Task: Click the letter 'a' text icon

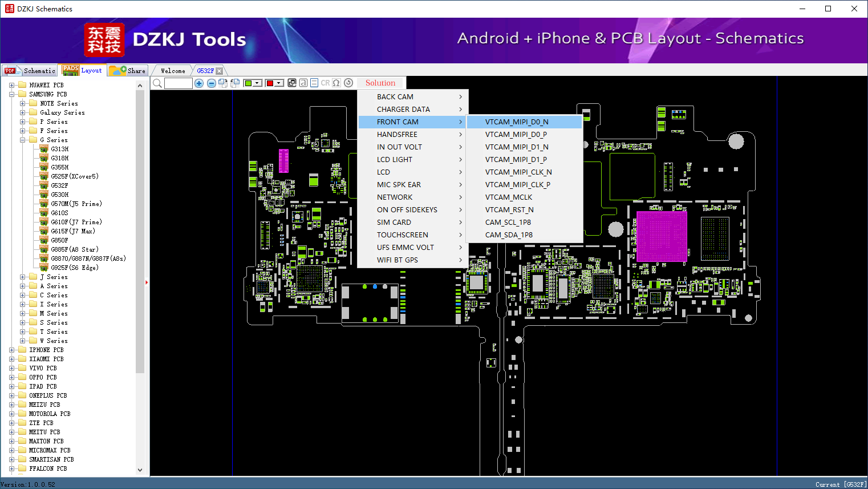Action: coord(303,83)
